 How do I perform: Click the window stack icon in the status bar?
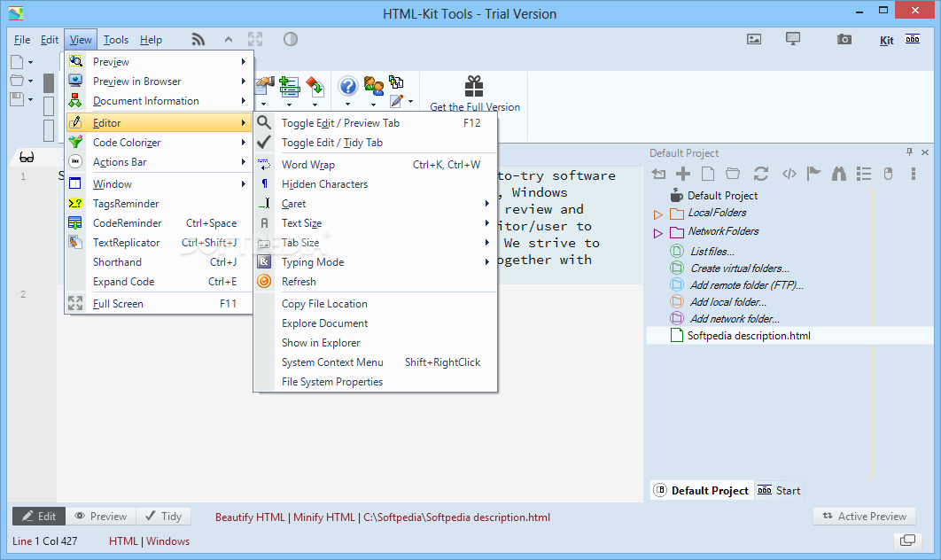[x=907, y=541]
